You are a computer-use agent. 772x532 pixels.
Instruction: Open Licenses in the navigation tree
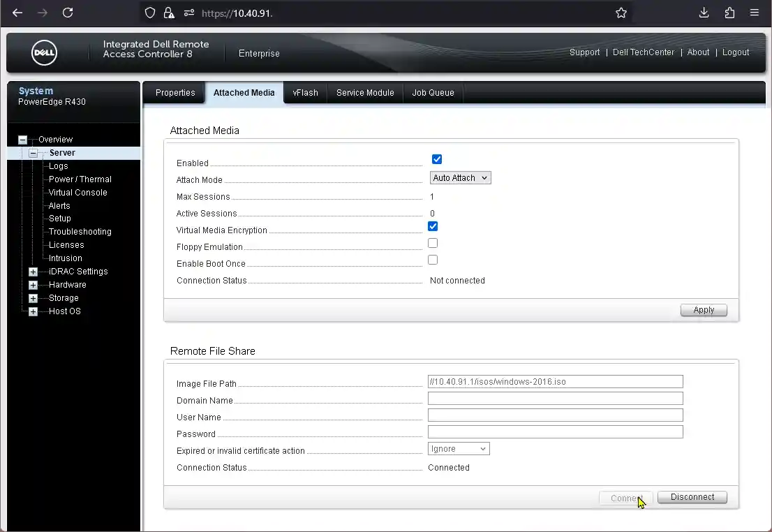coord(66,245)
